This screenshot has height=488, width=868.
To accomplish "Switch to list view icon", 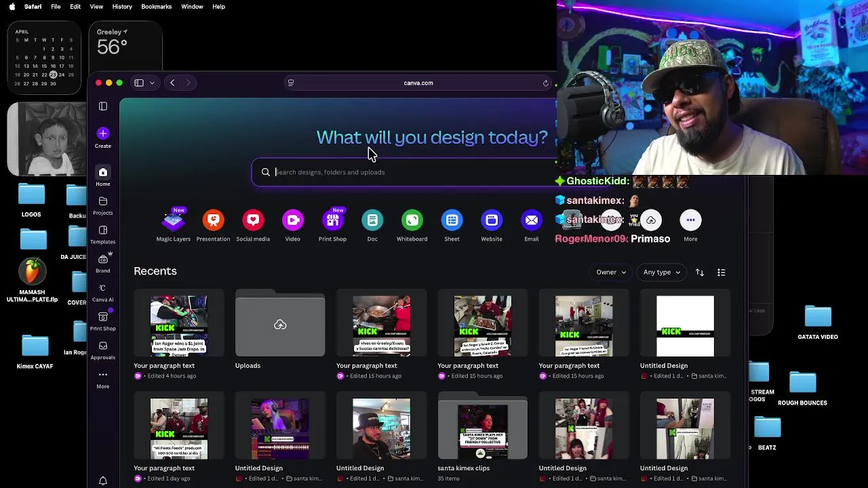I will coord(722,272).
